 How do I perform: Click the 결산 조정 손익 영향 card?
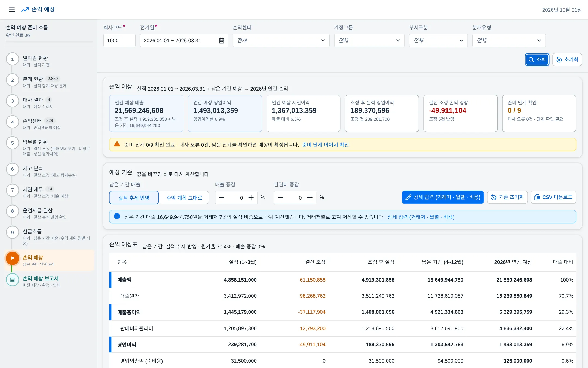(460, 113)
